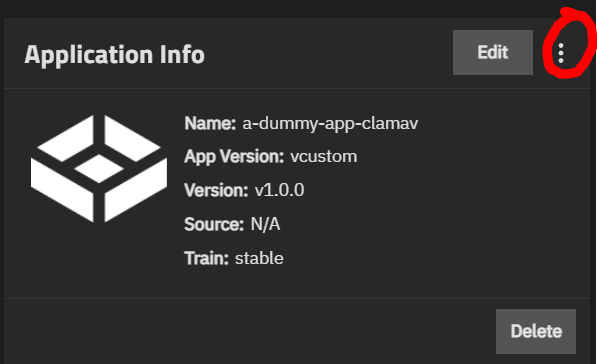Viewport: 597px width, 364px height.
Task: Click the App Version: label
Action: (x=234, y=156)
